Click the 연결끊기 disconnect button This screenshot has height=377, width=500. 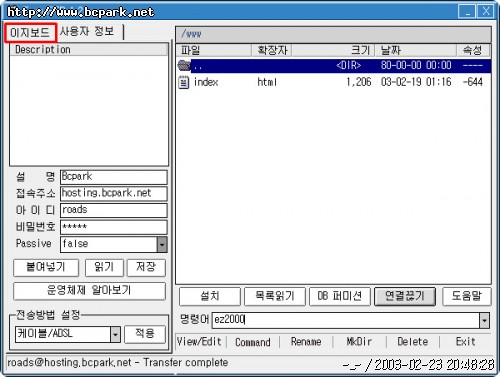405,296
